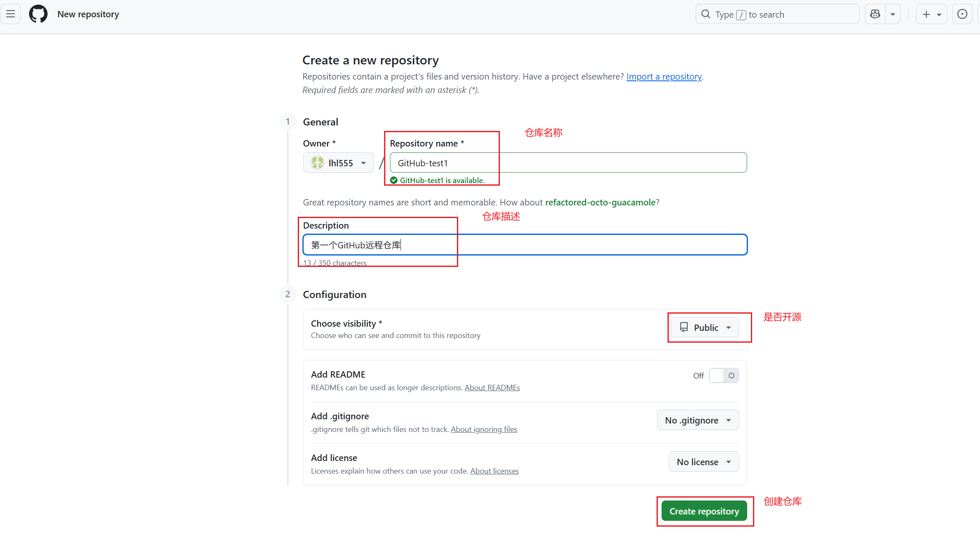Click the 'General' section heading
980x538 pixels.
click(320, 122)
